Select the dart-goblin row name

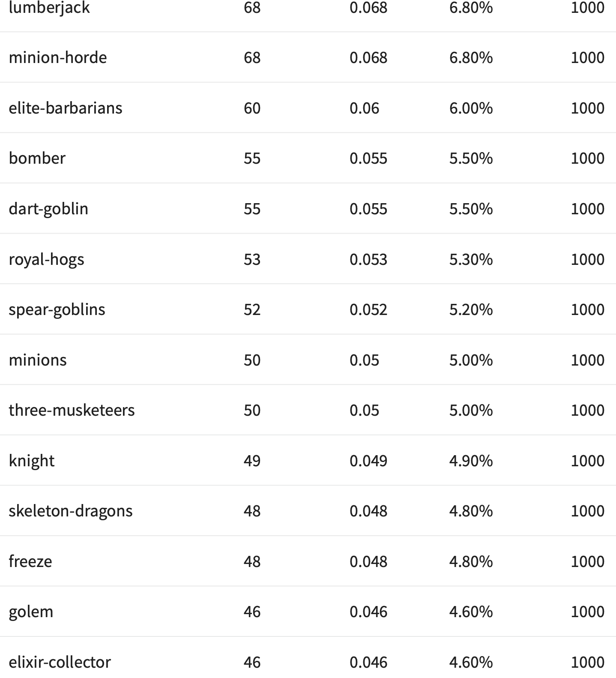[x=48, y=209]
